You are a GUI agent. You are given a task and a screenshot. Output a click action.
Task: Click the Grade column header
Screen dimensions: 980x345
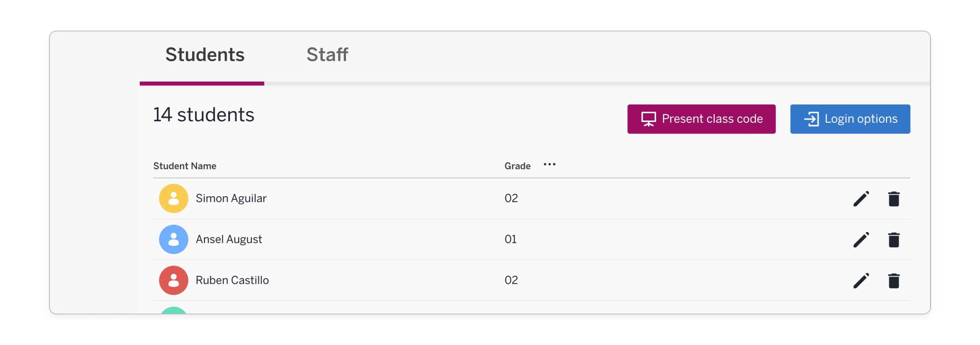coord(517,166)
